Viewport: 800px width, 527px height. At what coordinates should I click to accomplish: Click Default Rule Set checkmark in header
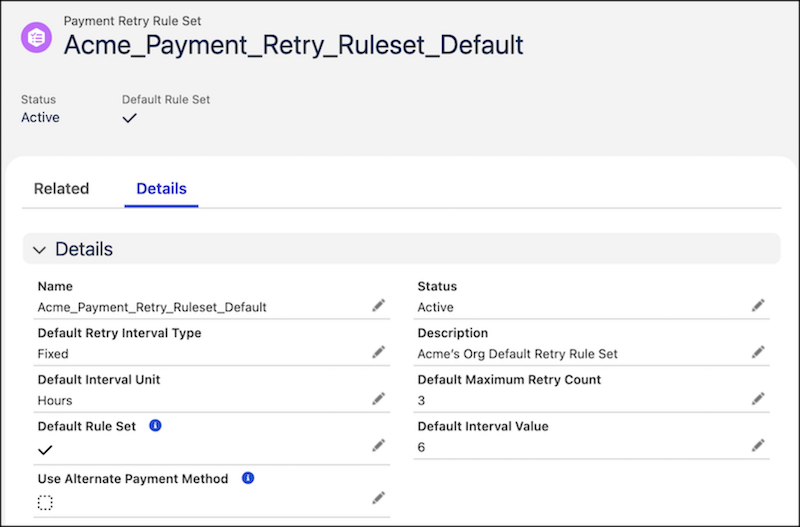(x=130, y=118)
